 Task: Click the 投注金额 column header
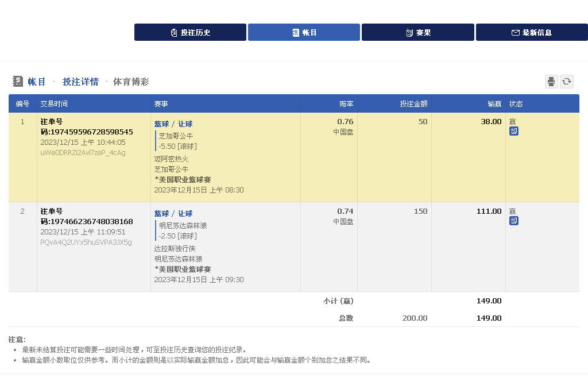[413, 104]
